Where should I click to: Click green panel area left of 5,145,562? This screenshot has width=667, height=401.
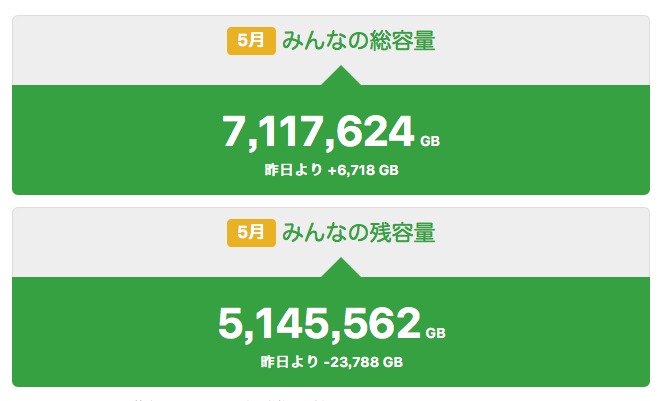coord(110,325)
